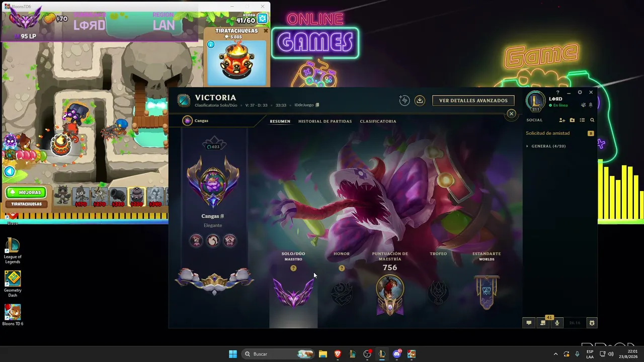Toggle the voice chat microphone
644x362 pixels.
557,323
